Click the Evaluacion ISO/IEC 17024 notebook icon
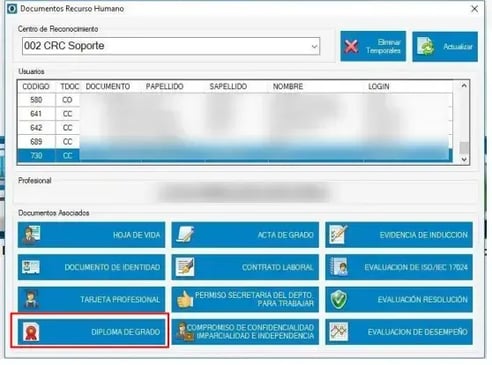 (x=339, y=267)
